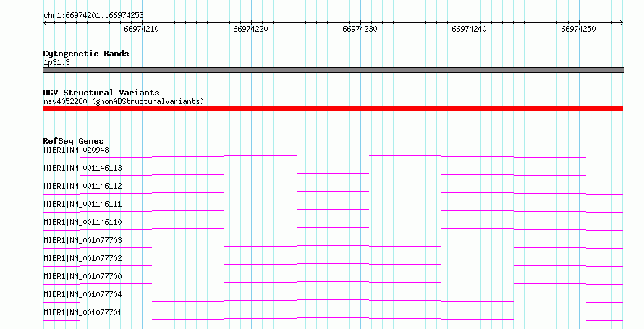Open transcript MIER1|NM_020948
The width and height of the screenshot is (644, 329).
coord(77,150)
